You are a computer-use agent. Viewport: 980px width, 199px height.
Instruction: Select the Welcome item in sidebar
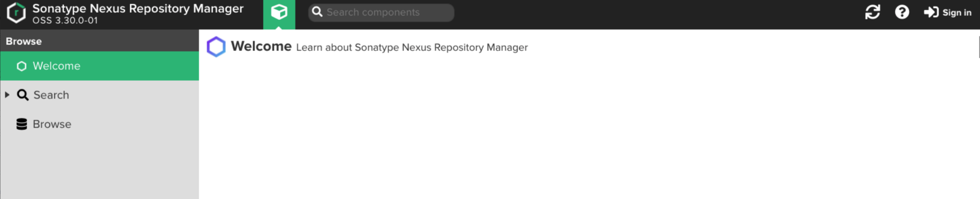(56, 66)
